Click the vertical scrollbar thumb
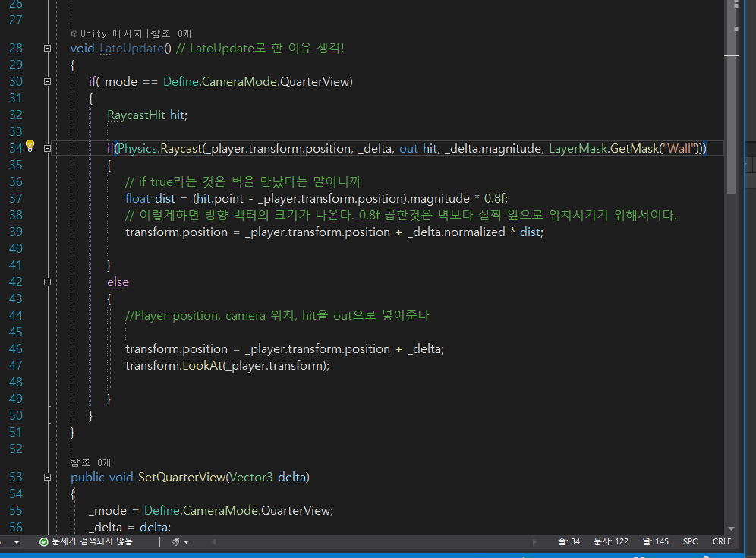This screenshot has height=558, width=756. click(x=732, y=96)
